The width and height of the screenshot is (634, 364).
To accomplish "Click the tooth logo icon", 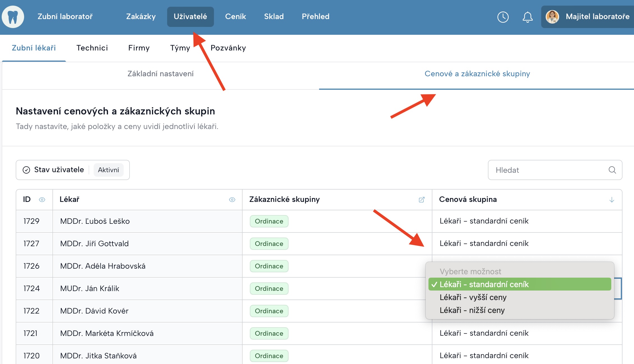I will pos(13,17).
